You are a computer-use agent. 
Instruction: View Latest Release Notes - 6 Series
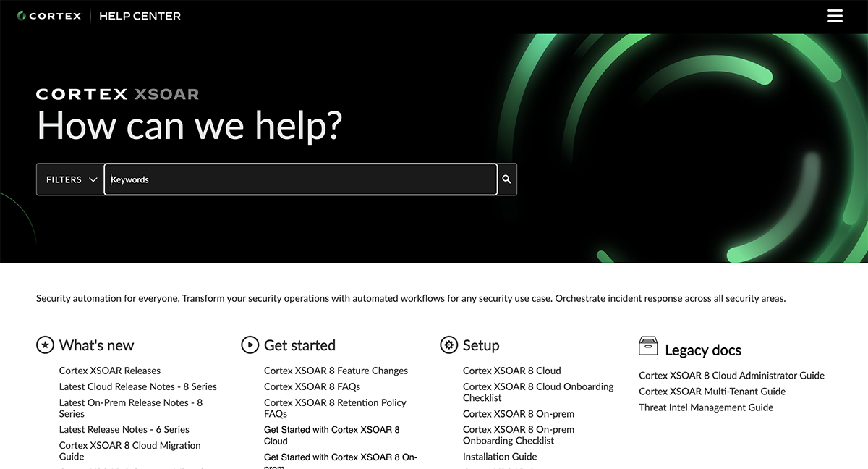click(124, 429)
